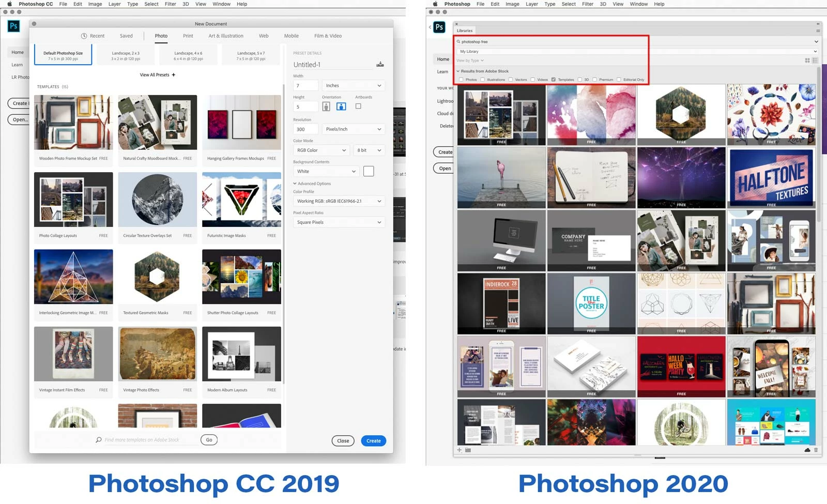Image resolution: width=827 pixels, height=504 pixels.
Task: Click the trash icon in Libraries panel
Action: pos(816,450)
